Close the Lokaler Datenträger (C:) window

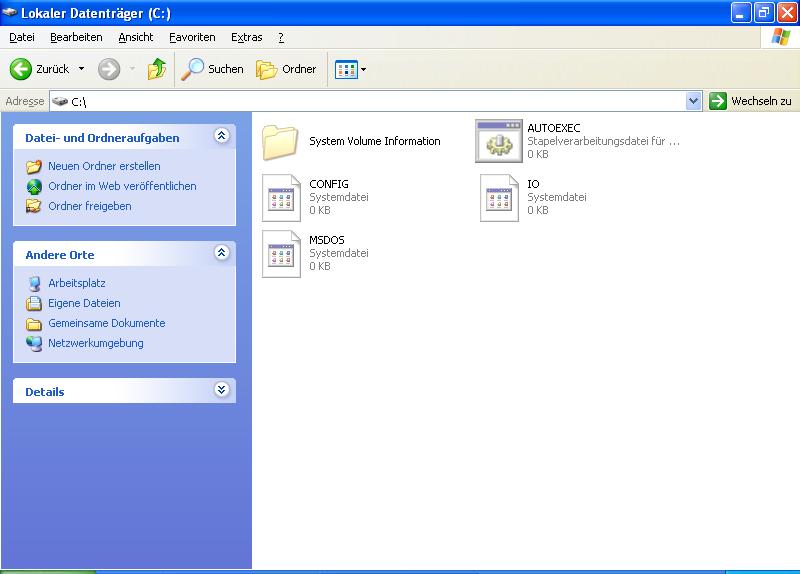pyautogui.click(x=787, y=12)
